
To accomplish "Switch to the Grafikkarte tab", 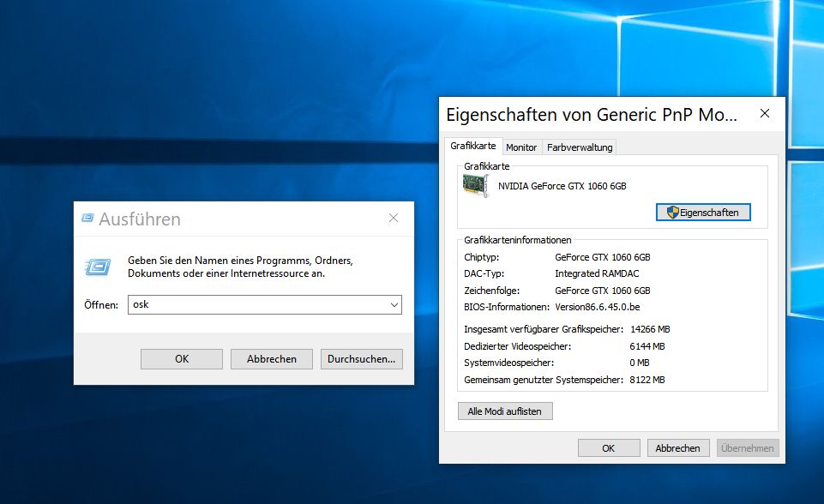I will point(473,146).
